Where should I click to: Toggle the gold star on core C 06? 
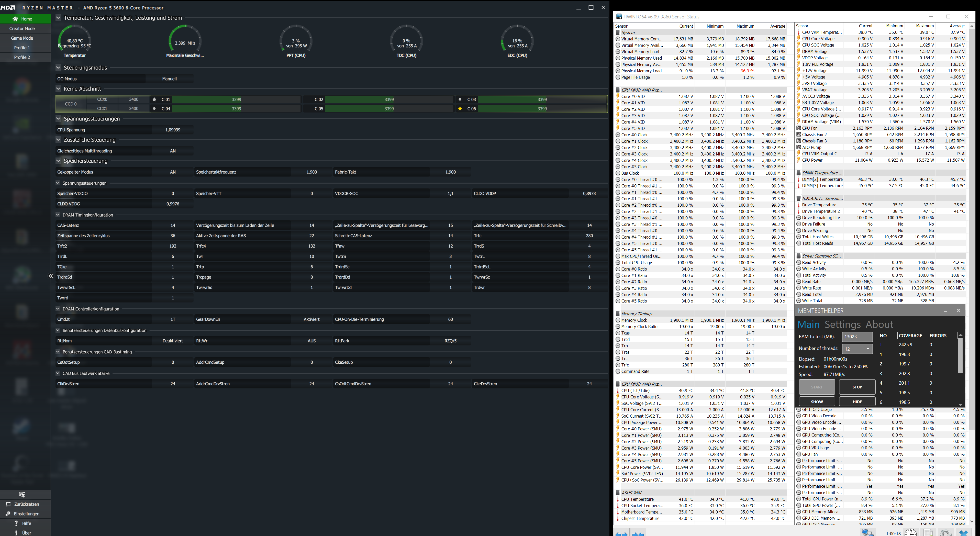coord(460,109)
